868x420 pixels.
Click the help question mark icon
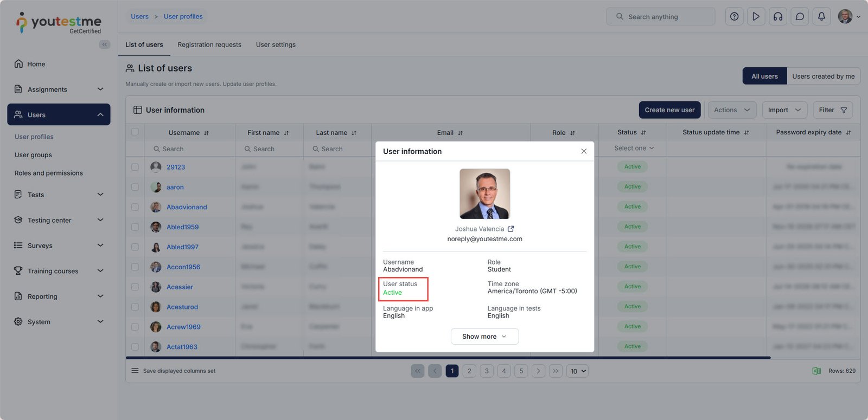pyautogui.click(x=734, y=17)
